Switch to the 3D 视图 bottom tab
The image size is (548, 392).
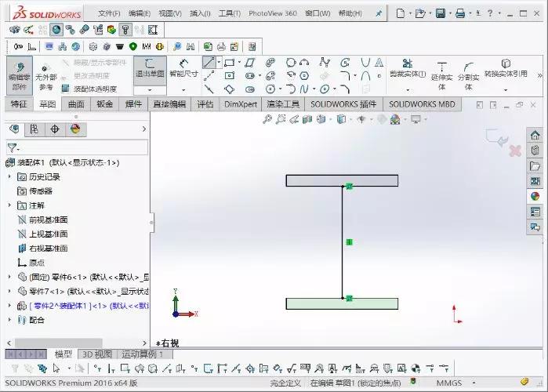97,354
